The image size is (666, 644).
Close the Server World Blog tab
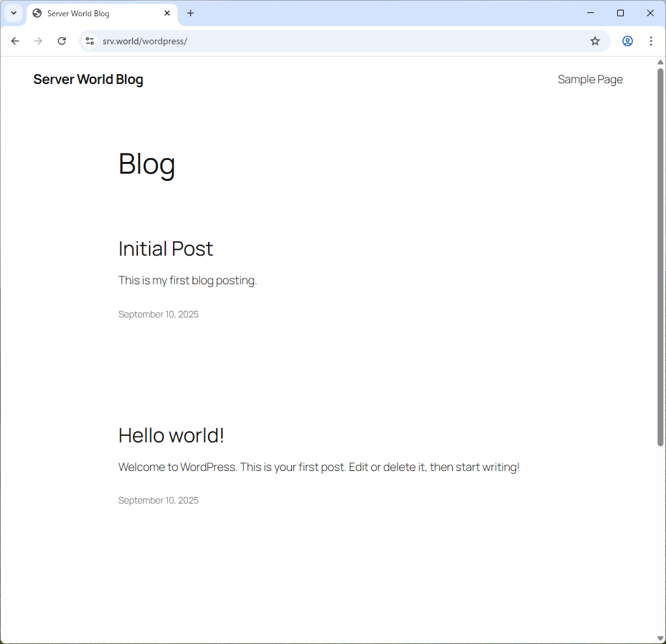[x=167, y=13]
